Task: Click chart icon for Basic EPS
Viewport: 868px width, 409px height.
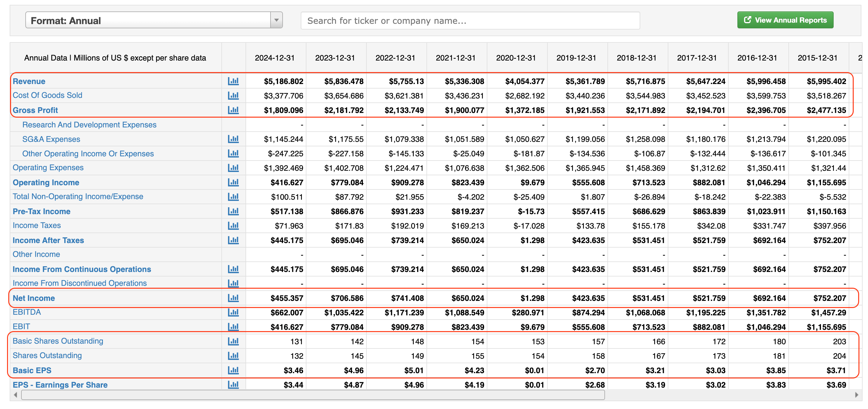Action: tap(233, 370)
